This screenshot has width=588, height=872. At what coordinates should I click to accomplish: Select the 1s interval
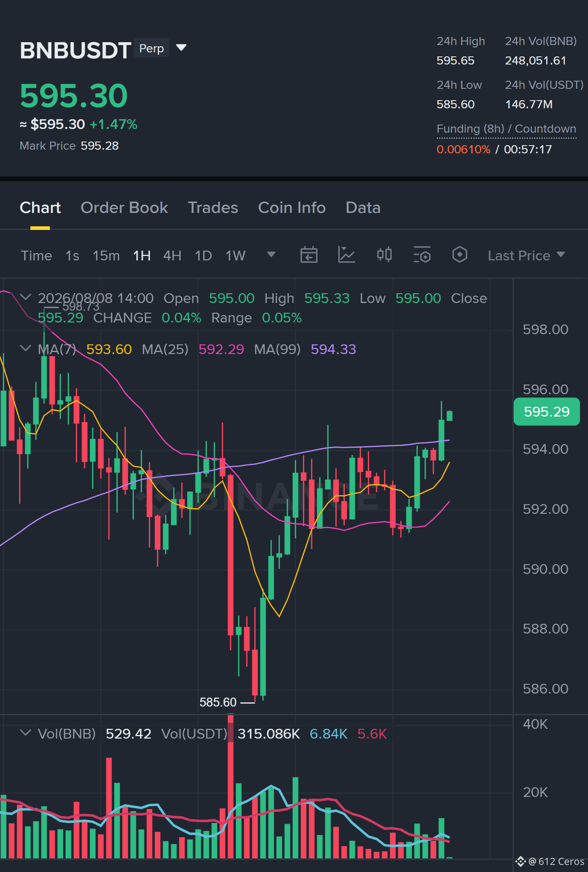pyautogui.click(x=72, y=256)
